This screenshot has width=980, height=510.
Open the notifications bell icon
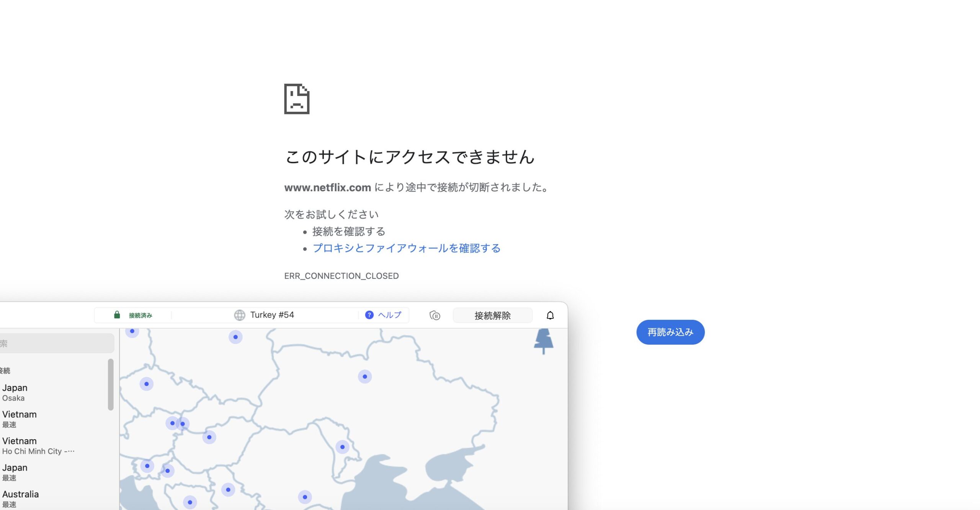[x=550, y=315]
